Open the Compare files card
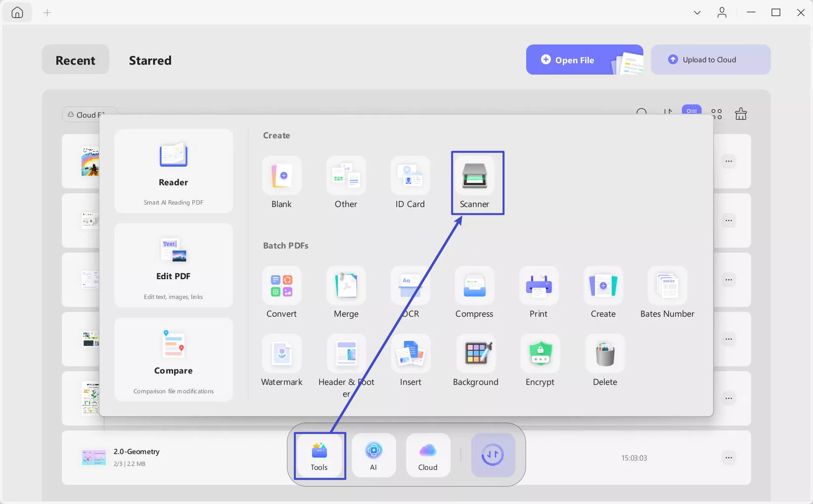Viewport: 813px width, 504px height. pyautogui.click(x=174, y=360)
